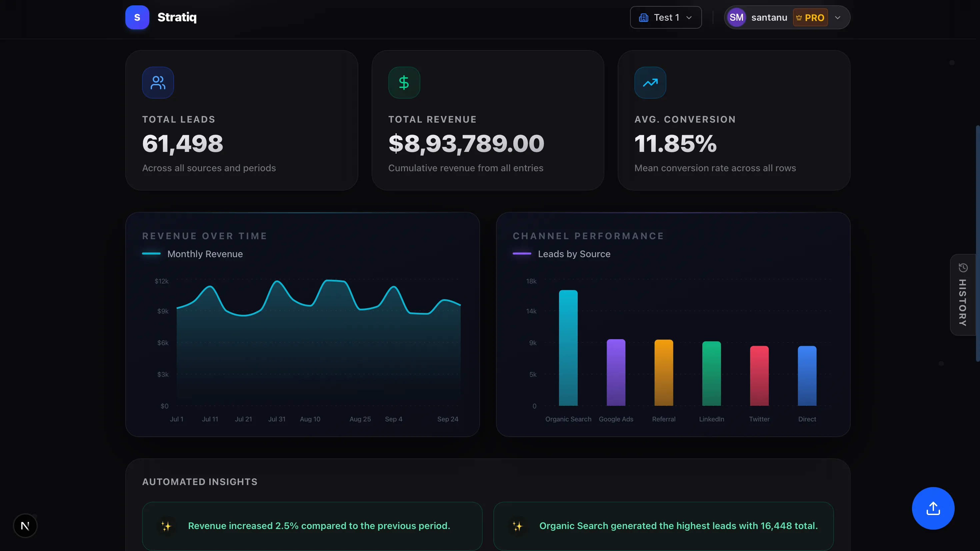
Task: Click the 61,498 total leads value
Action: click(183, 144)
